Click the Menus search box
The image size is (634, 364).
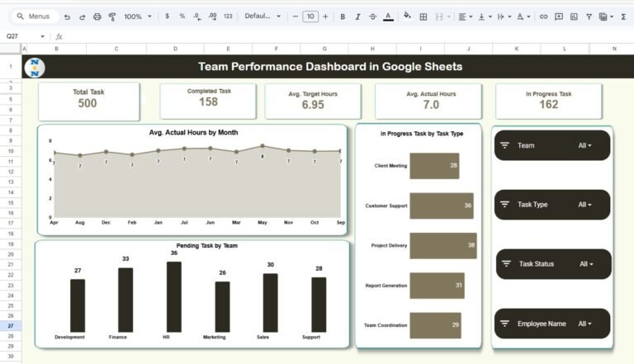coord(34,17)
